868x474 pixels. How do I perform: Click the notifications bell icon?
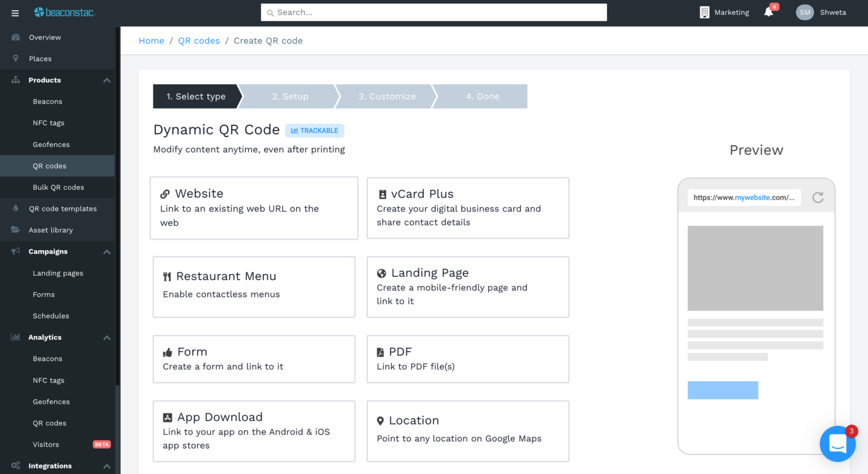coord(769,12)
